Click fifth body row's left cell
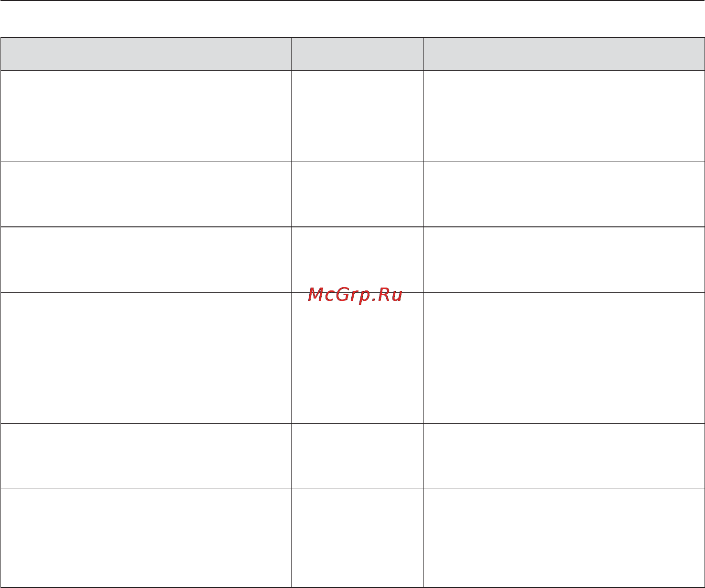Screen dimensions: 705x588 click(146, 390)
